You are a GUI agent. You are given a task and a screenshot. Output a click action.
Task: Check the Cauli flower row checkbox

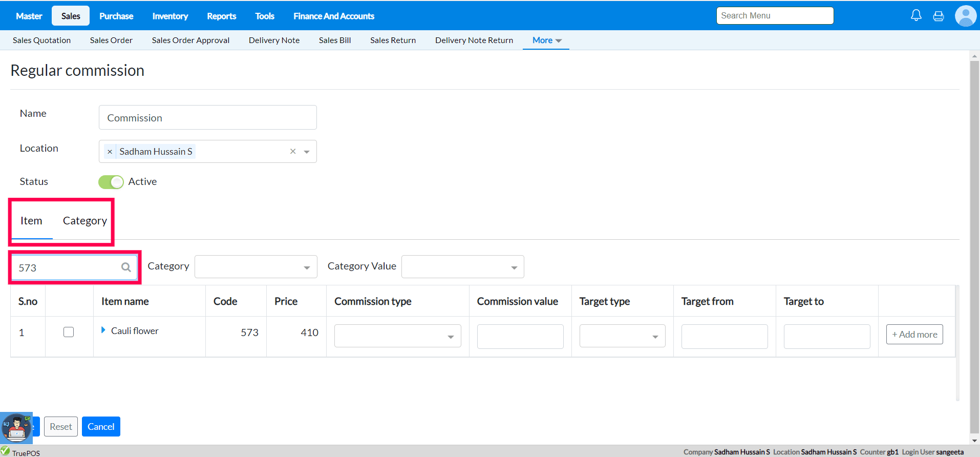point(69,332)
